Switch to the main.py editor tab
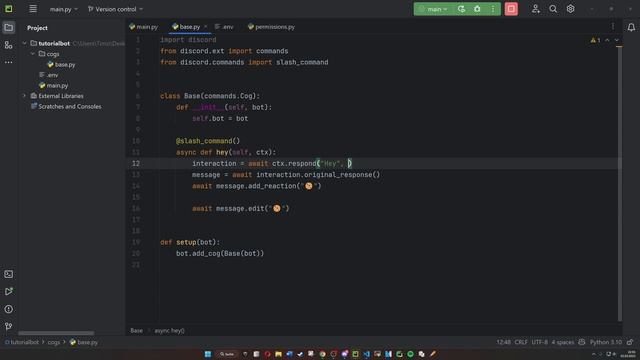This screenshot has width=640, height=360. tap(143, 27)
